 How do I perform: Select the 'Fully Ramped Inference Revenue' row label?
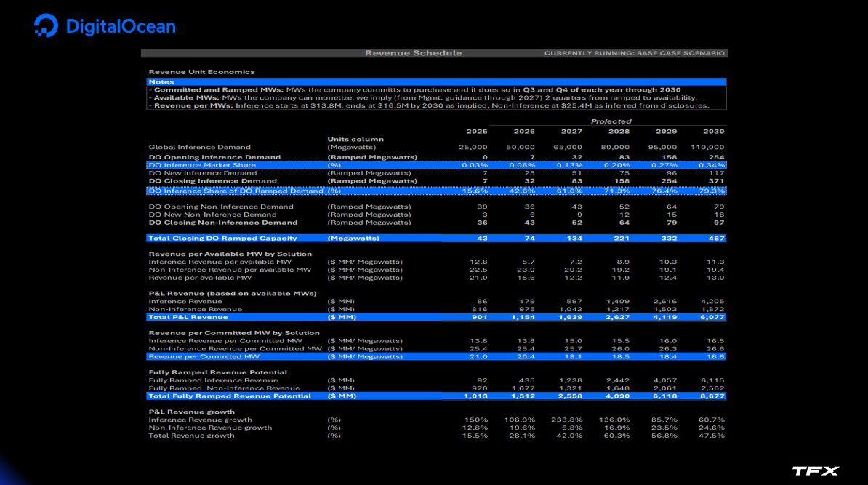(x=213, y=380)
